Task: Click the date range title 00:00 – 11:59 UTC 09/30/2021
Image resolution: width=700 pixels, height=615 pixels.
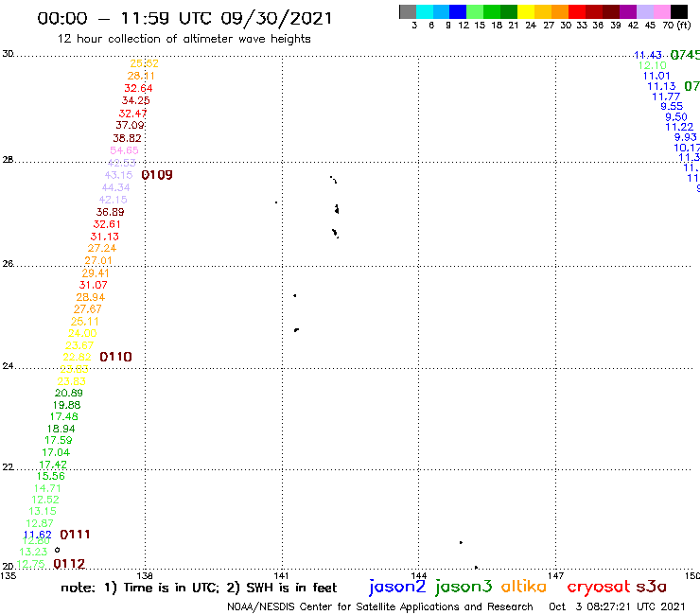Action: pyautogui.click(x=184, y=18)
